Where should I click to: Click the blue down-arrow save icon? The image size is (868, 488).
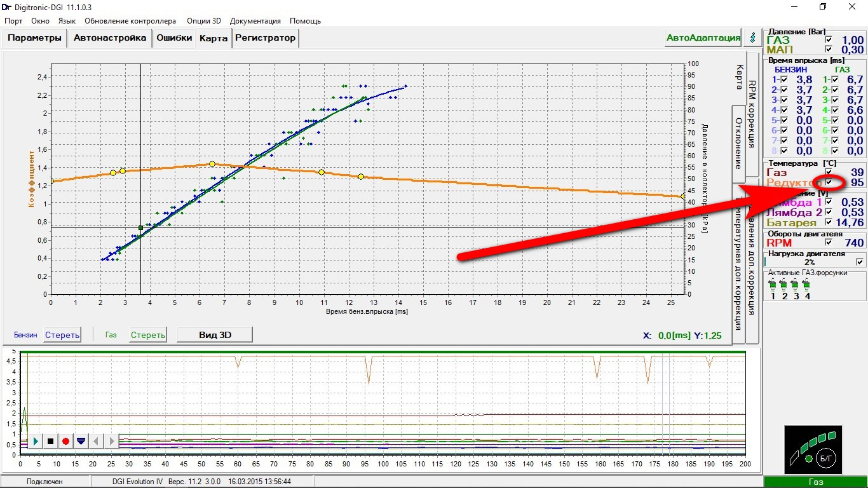[81, 441]
